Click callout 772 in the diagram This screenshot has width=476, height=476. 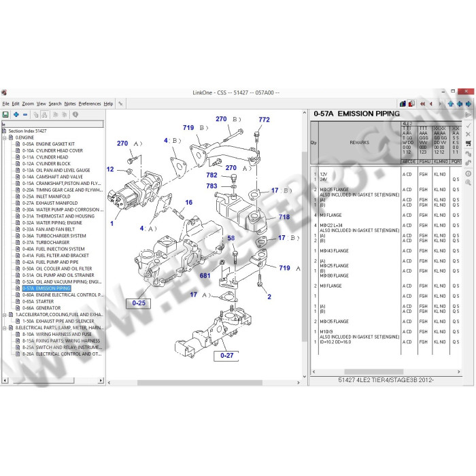tap(264, 120)
